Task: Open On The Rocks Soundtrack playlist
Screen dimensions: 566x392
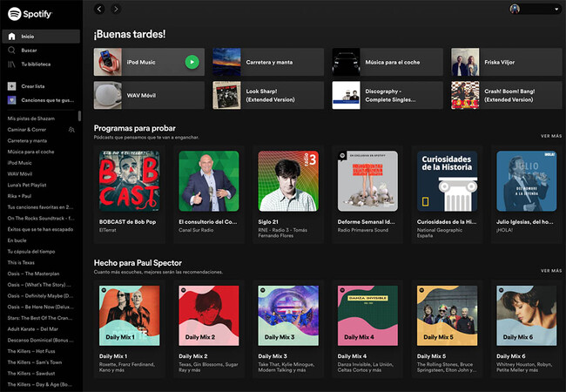Action: (41, 219)
